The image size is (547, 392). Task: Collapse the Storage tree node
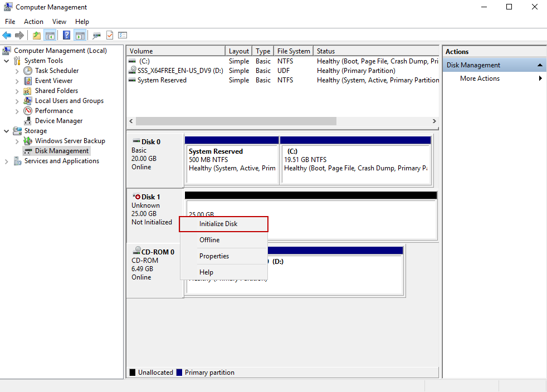6,131
